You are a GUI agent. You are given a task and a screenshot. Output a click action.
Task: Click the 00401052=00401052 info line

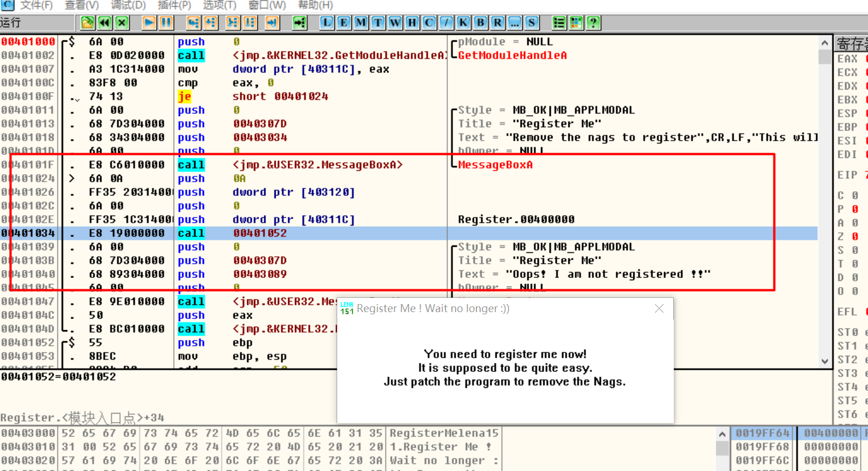point(59,376)
